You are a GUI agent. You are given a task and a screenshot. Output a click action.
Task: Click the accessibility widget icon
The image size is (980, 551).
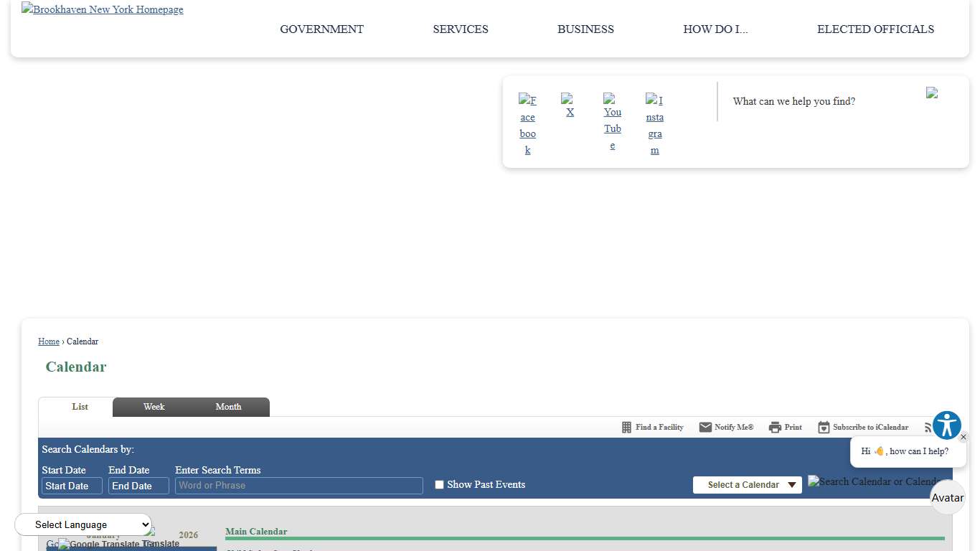[946, 425]
